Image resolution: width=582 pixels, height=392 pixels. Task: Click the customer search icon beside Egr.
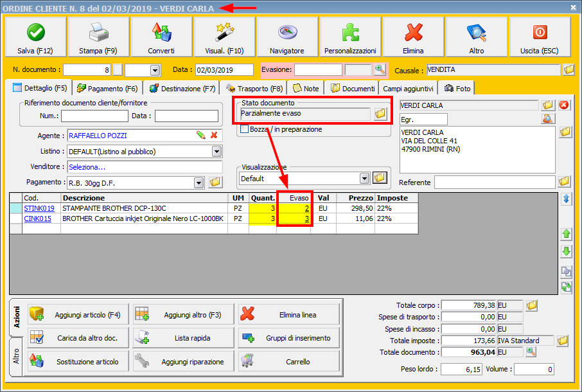click(x=548, y=119)
